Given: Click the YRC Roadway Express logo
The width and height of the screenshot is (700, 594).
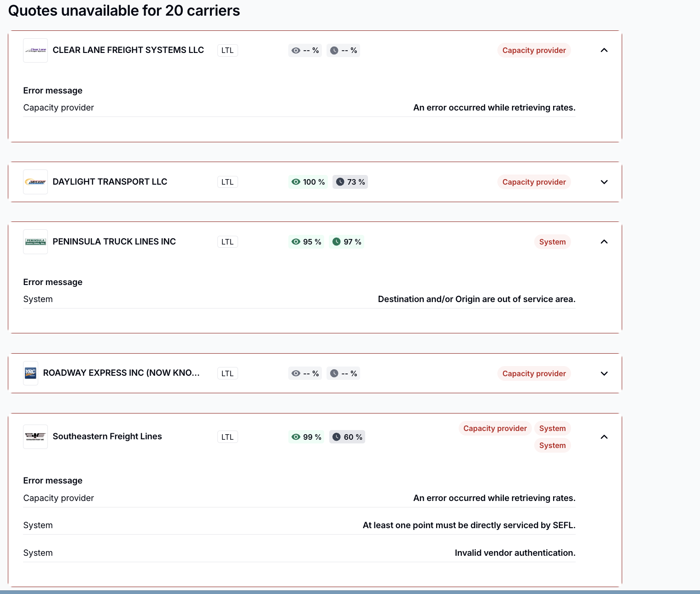Looking at the screenshot, I should click(x=30, y=373).
